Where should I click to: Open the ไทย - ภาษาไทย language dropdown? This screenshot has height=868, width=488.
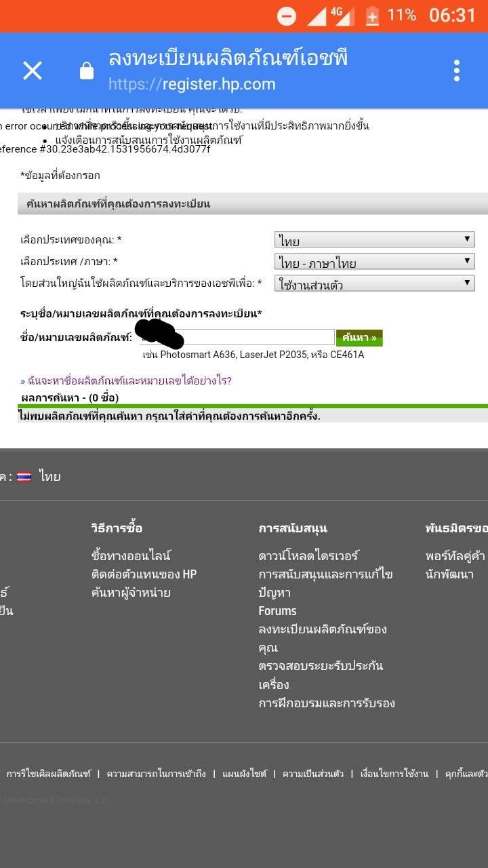point(375,261)
